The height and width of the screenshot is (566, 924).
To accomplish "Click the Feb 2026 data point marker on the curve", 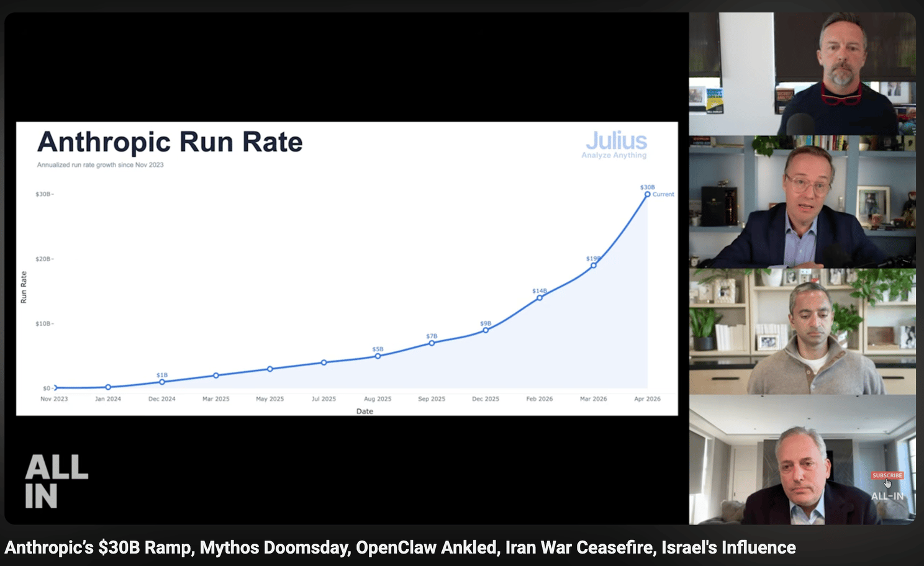I will 540,298.
